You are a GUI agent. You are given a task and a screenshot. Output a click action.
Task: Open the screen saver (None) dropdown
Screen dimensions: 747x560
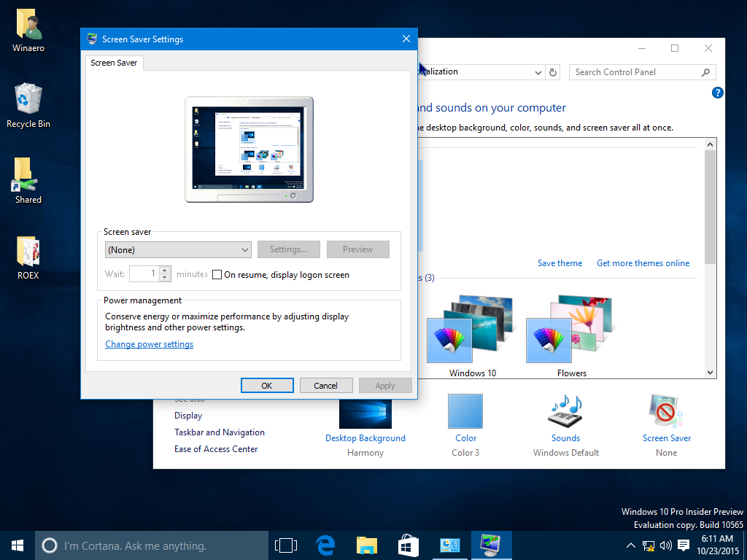click(x=178, y=250)
